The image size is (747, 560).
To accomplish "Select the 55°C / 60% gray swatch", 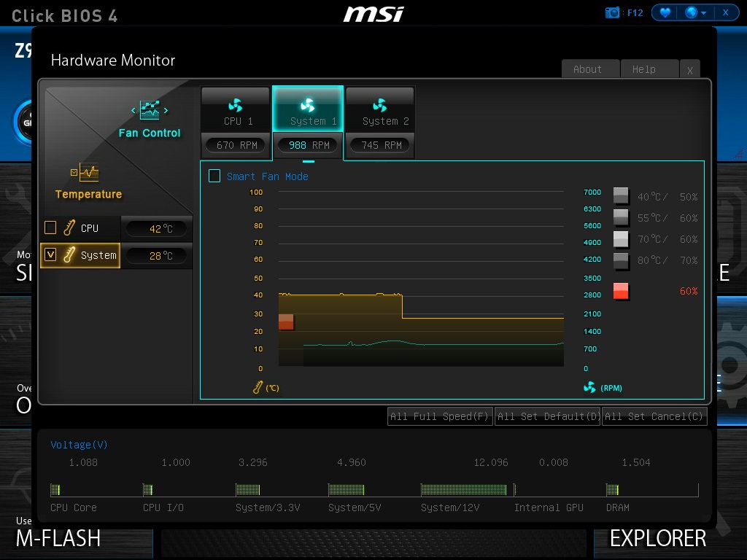I will click(621, 217).
